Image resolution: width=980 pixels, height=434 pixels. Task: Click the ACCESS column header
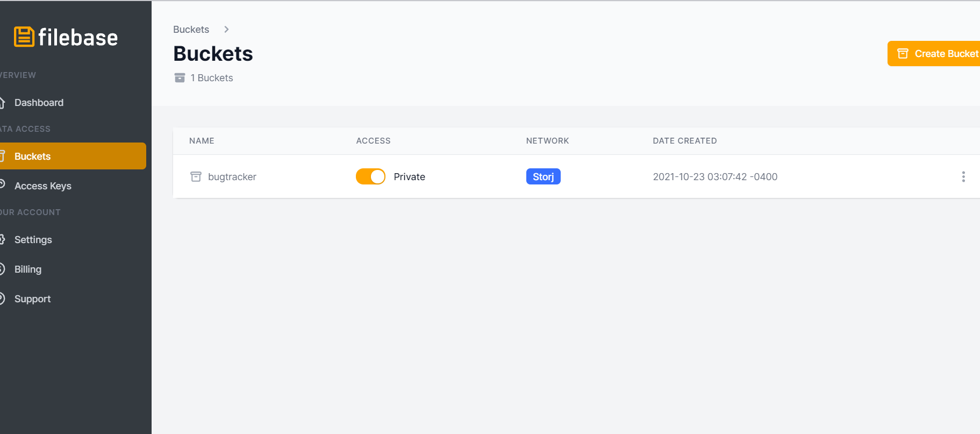(373, 141)
